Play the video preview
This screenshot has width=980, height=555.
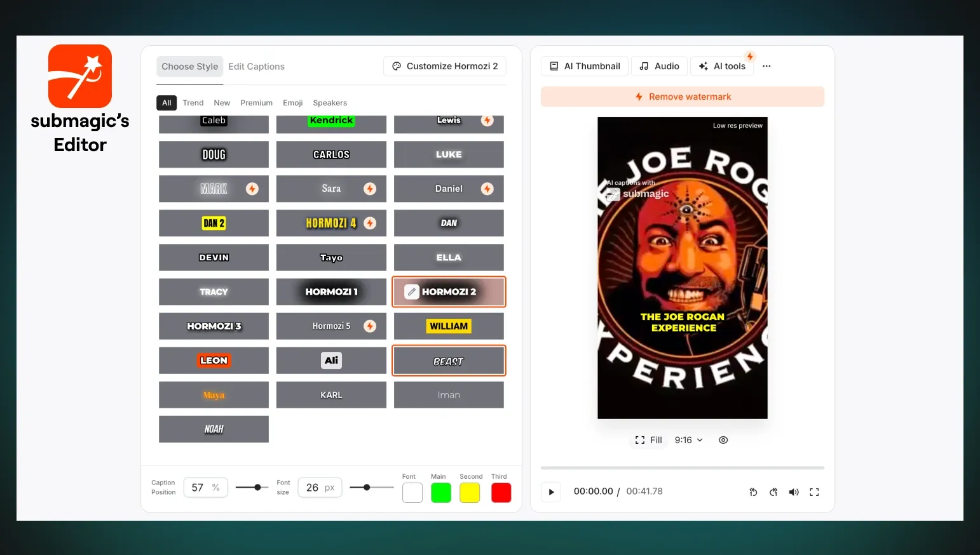[551, 492]
